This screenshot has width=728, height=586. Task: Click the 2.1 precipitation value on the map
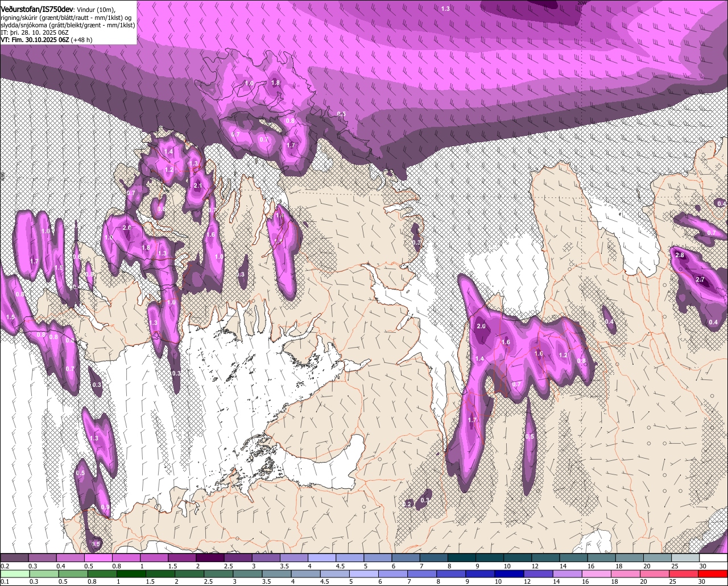198,186
